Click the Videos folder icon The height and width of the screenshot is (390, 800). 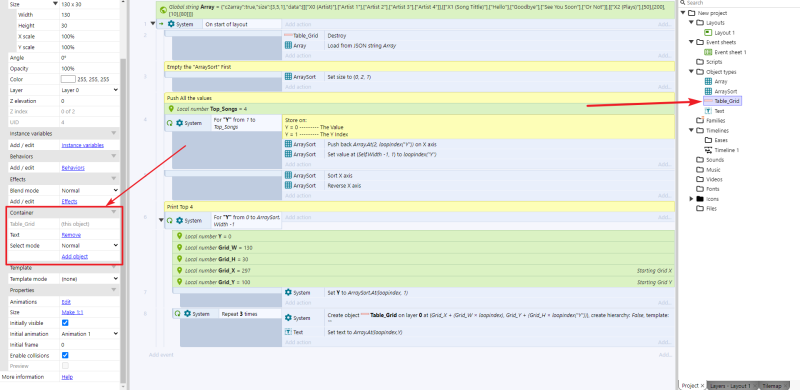[700, 179]
